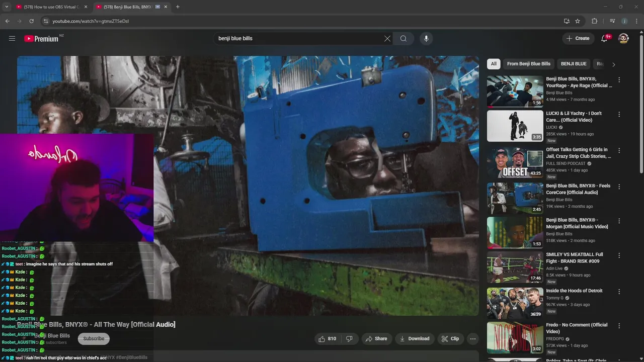Open Morgan Official Music Video title
Image resolution: width=644 pixels, height=362 pixels.
coord(577,223)
